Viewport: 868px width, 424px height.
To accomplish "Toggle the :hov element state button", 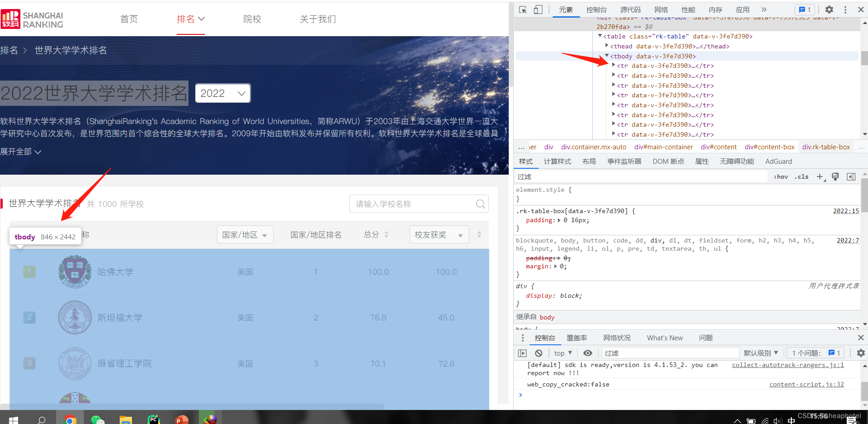I will pyautogui.click(x=781, y=177).
